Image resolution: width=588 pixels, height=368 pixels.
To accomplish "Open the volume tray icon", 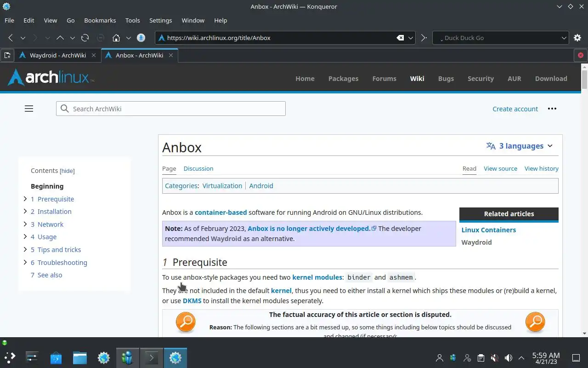I will click(508, 358).
